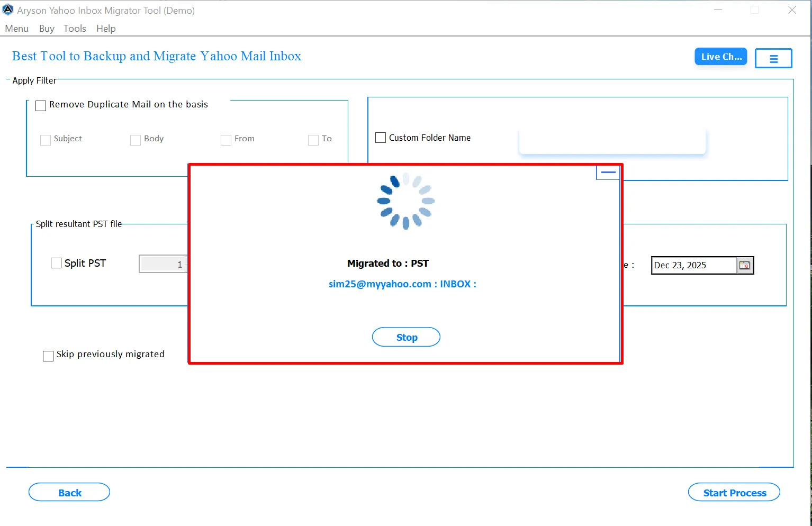Go Back to previous step

(x=69, y=492)
